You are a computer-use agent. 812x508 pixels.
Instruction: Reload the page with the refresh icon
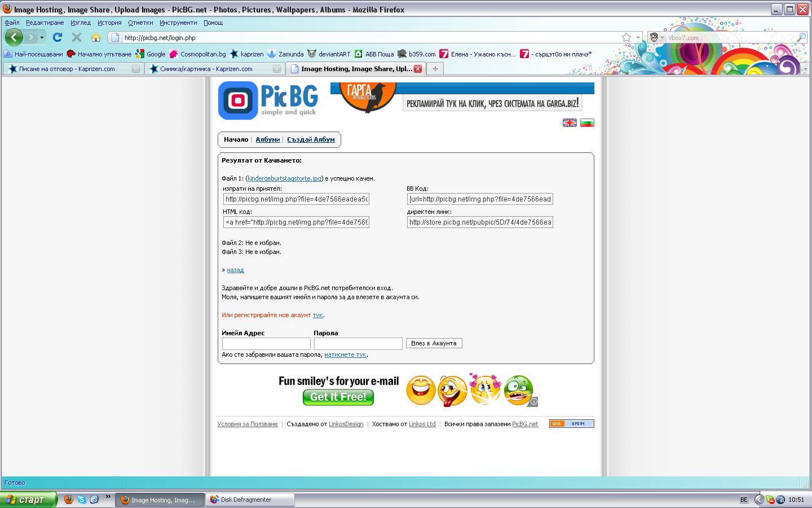58,37
